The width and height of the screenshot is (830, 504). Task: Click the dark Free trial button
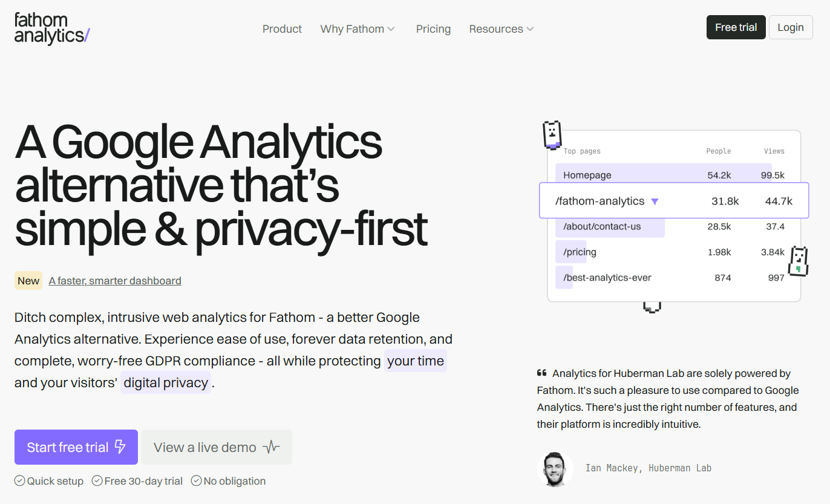click(736, 27)
